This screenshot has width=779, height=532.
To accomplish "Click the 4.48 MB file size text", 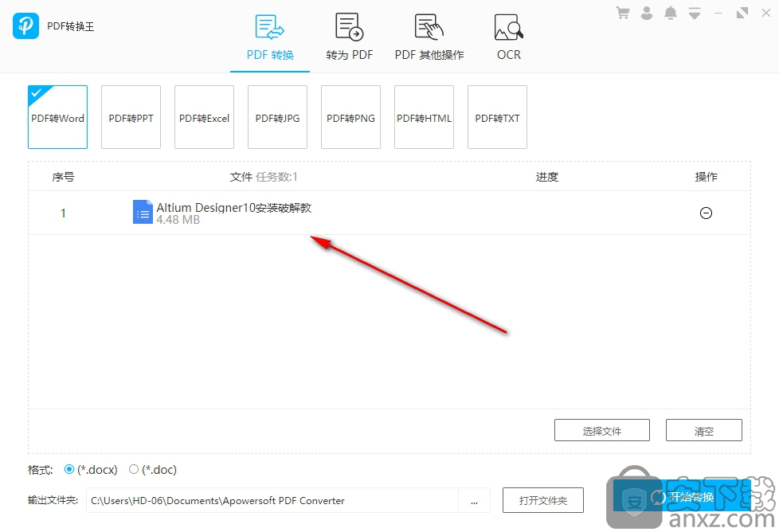I will tap(178, 220).
